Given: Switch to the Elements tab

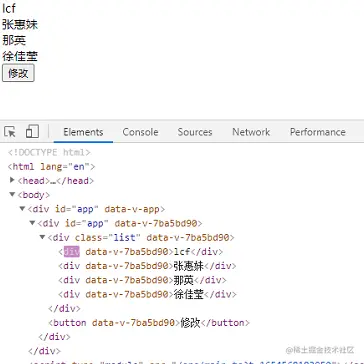Looking at the screenshot, I should [83, 132].
